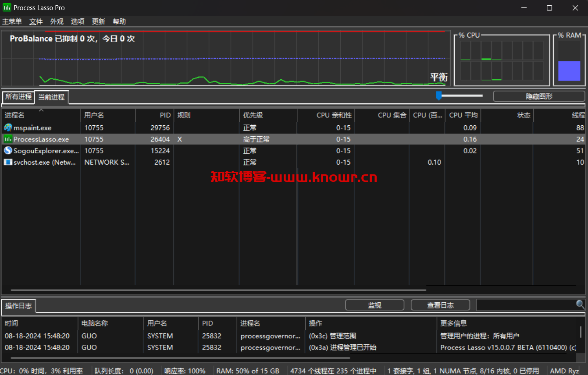Click the Process Lasso Pro title bar icon
The height and width of the screenshot is (375, 588).
[x=7, y=7]
